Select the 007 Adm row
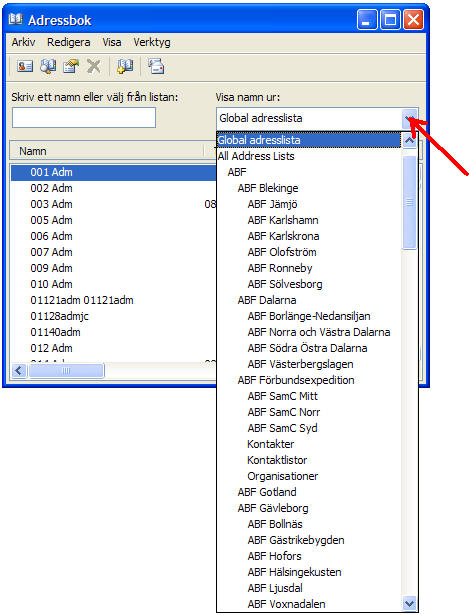 [113, 252]
